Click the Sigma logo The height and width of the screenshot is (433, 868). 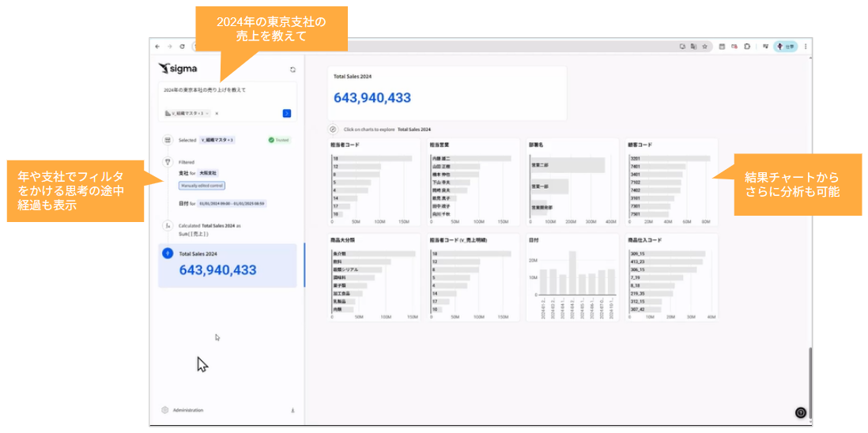pyautogui.click(x=178, y=69)
